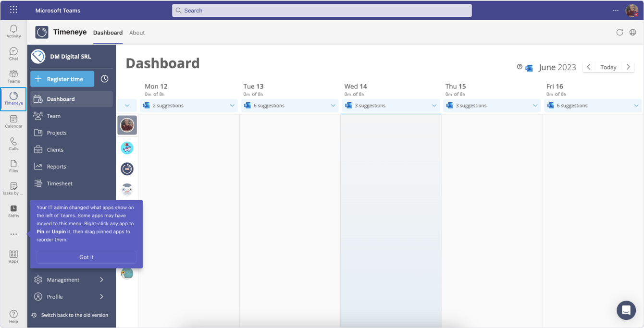Open Dashboard in Timeneye sidebar
Viewport: 644px width, 328px height.
coord(72,99)
